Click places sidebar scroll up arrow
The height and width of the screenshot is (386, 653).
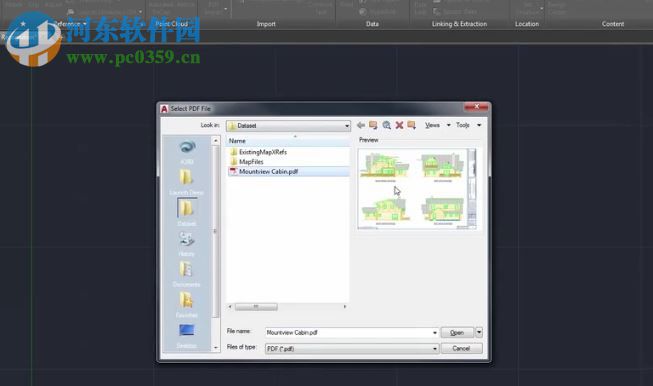coord(216,141)
